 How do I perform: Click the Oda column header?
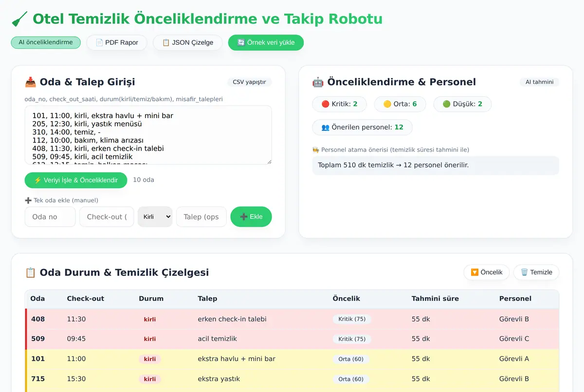coord(37,299)
